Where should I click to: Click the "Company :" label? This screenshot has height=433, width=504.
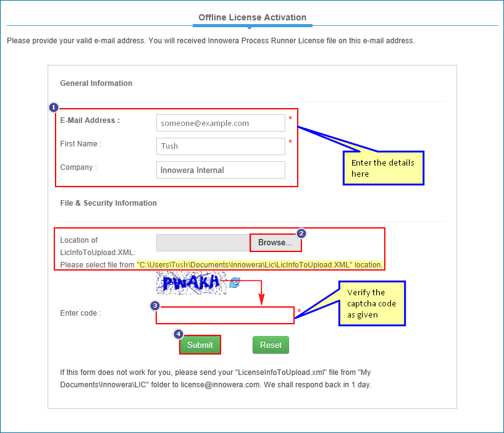(78, 167)
